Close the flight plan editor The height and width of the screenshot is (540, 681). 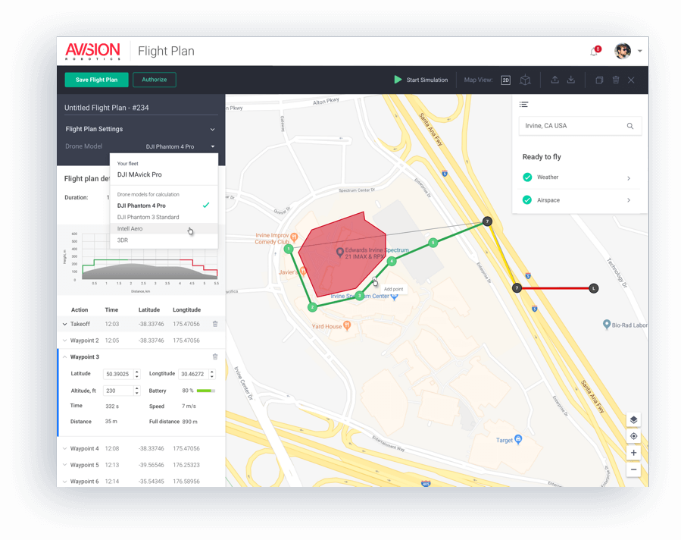click(631, 80)
